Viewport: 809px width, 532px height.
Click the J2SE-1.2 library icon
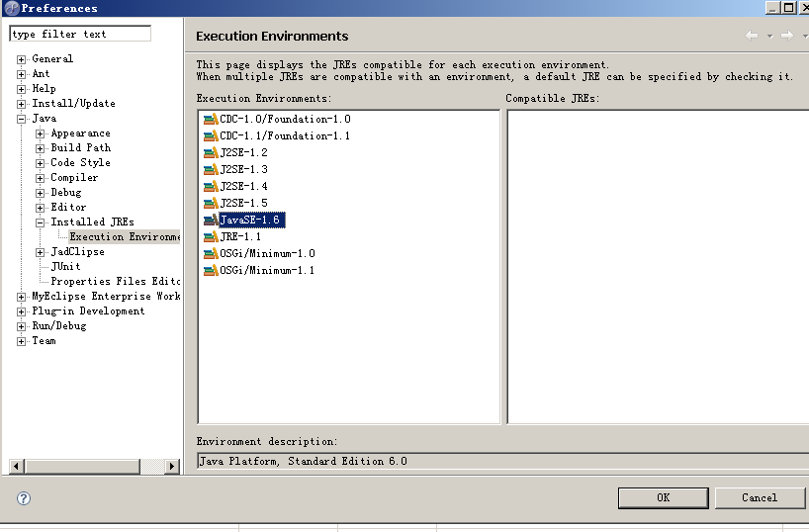click(x=210, y=152)
